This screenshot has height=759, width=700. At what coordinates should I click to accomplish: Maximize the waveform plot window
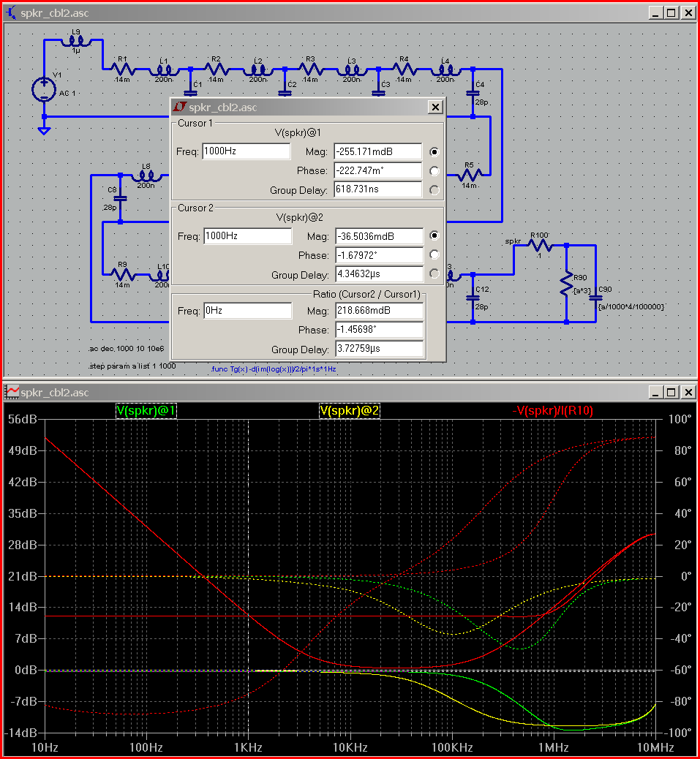(671, 392)
